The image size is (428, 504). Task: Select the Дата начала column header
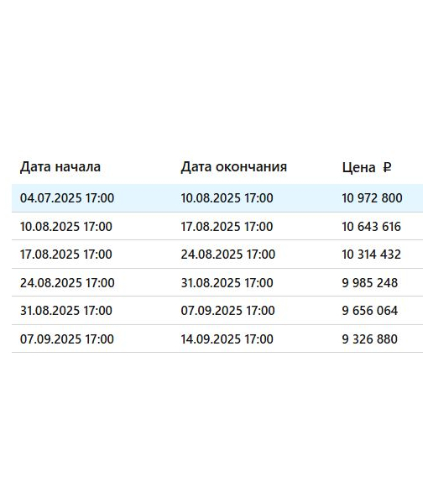point(60,167)
